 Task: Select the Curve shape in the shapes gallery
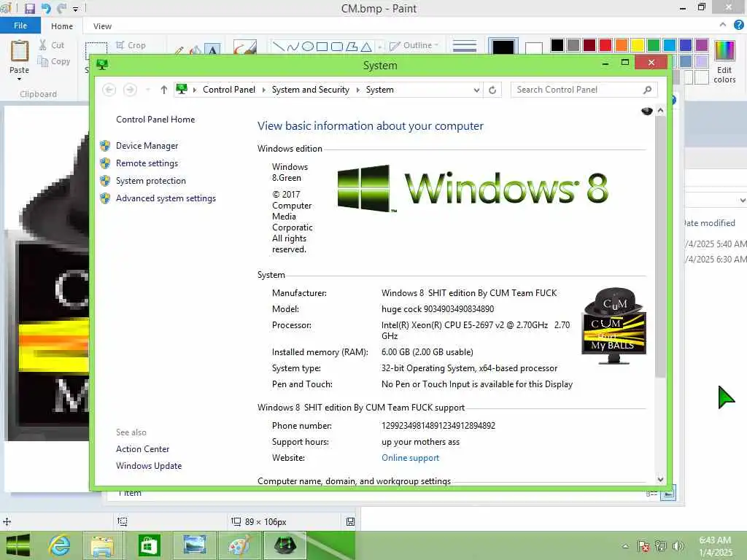(293, 46)
